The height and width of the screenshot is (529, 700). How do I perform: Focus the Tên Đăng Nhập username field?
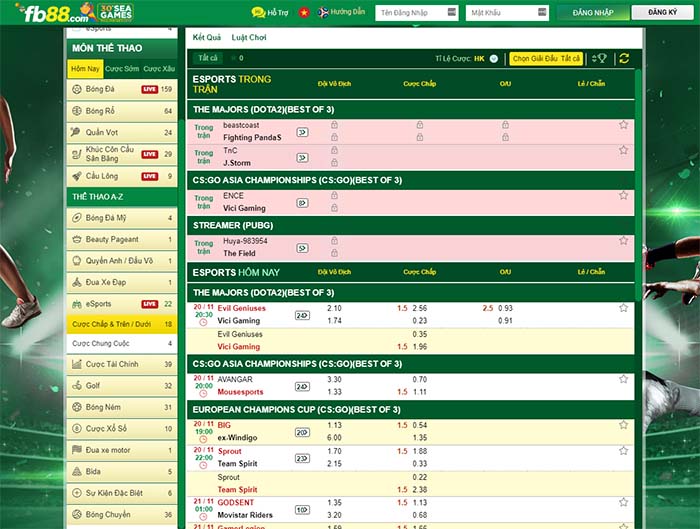click(404, 14)
